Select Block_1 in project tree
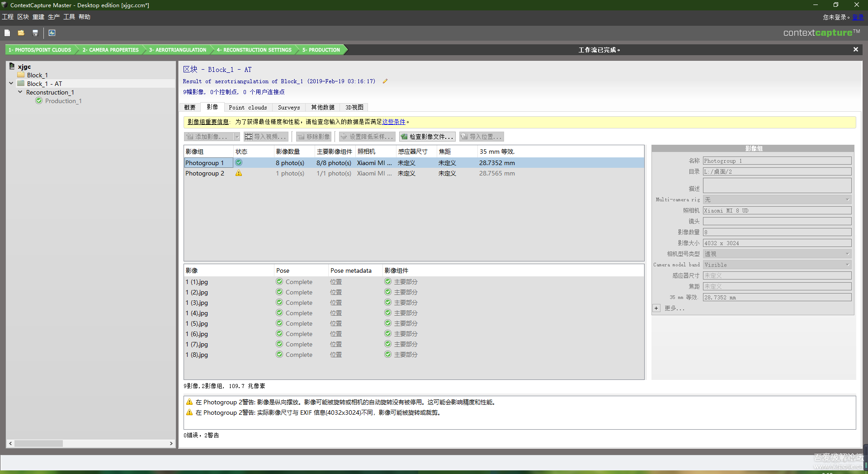Image resolution: width=868 pixels, height=474 pixels. pos(37,75)
